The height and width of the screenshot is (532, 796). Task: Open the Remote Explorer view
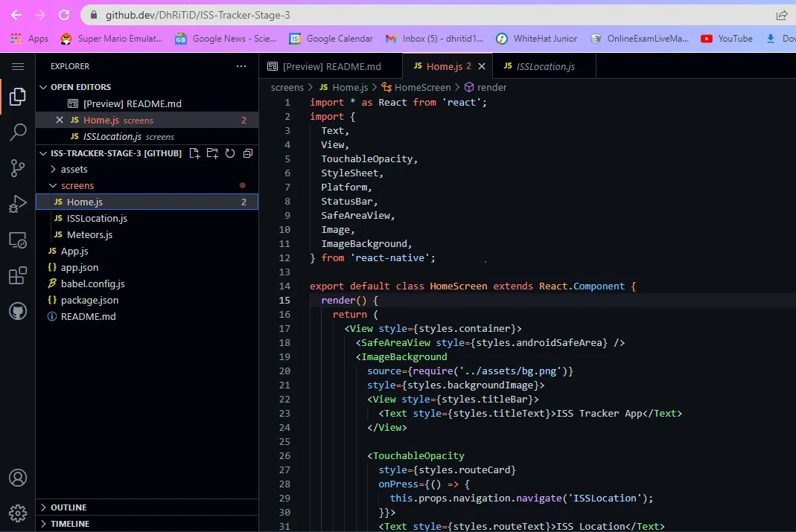17,240
